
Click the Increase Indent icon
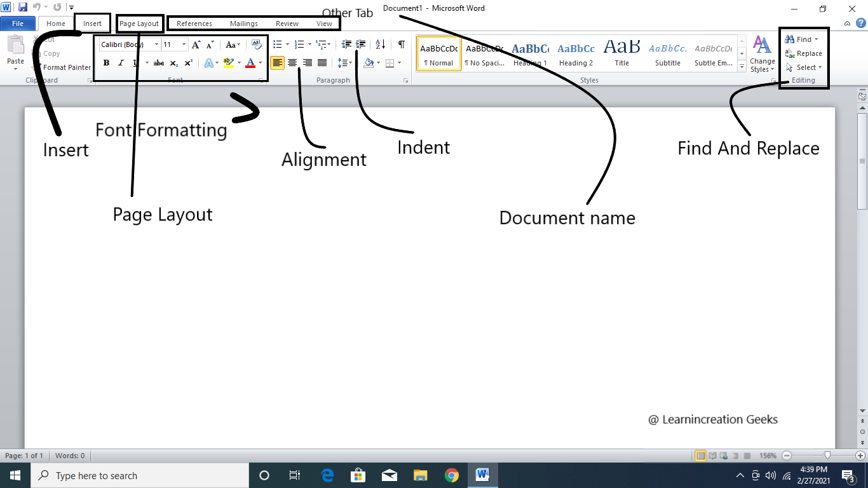click(361, 44)
